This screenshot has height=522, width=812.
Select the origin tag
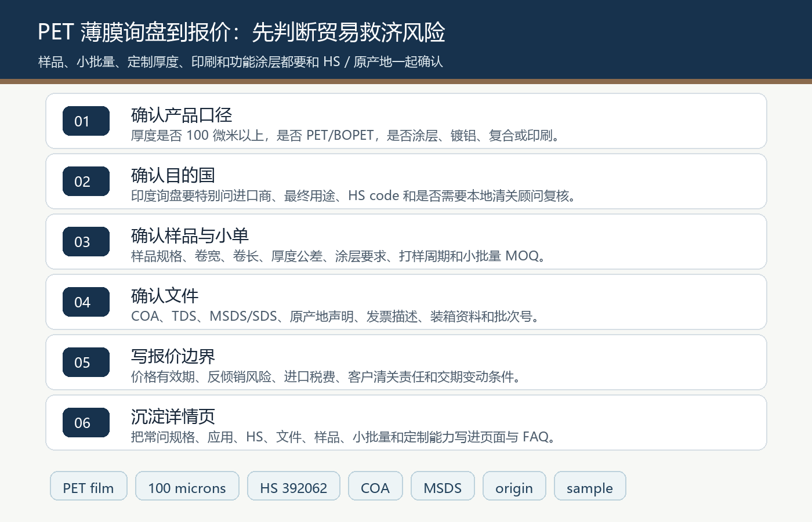[514, 486]
